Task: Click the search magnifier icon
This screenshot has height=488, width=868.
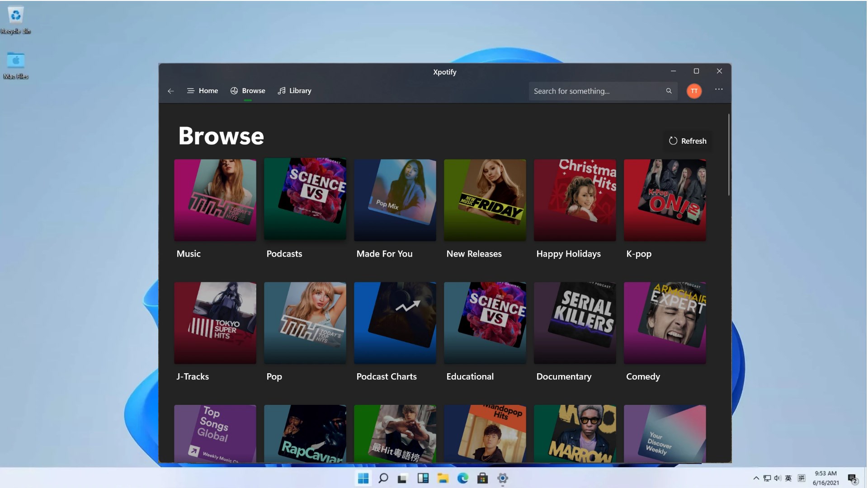Action: pos(669,91)
